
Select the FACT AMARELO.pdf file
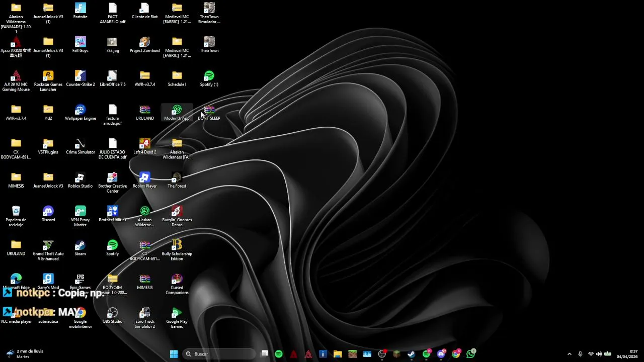tap(112, 14)
